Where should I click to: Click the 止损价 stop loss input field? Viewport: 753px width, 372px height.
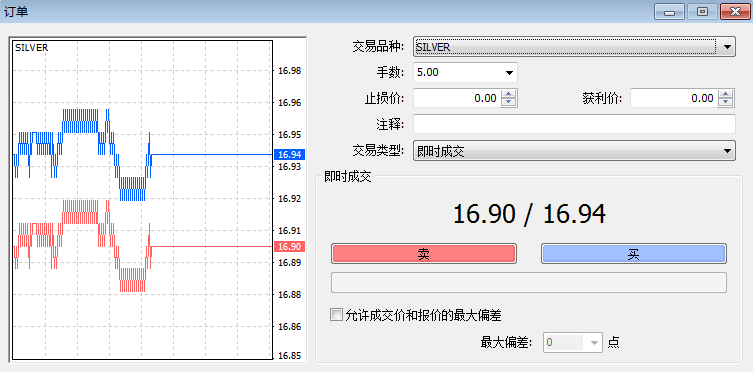456,98
